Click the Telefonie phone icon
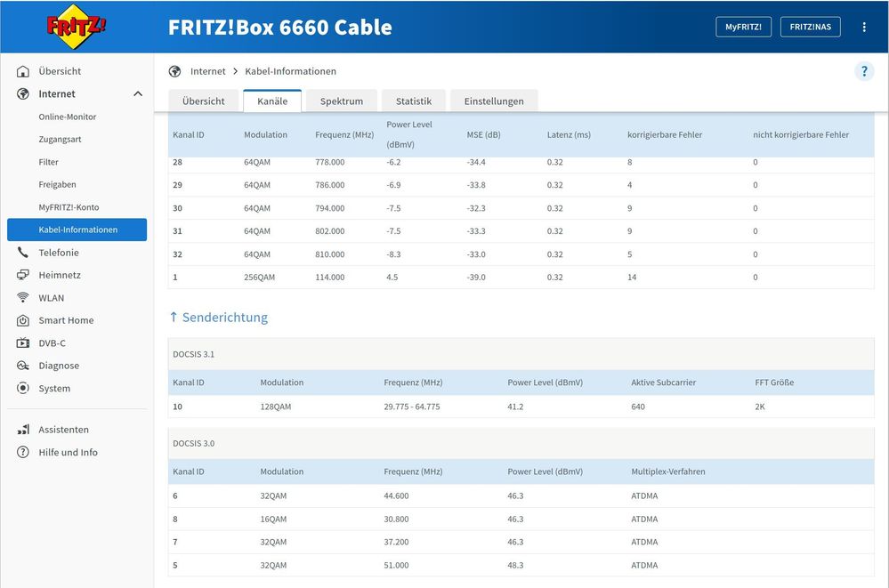The width and height of the screenshot is (889, 588). click(23, 253)
